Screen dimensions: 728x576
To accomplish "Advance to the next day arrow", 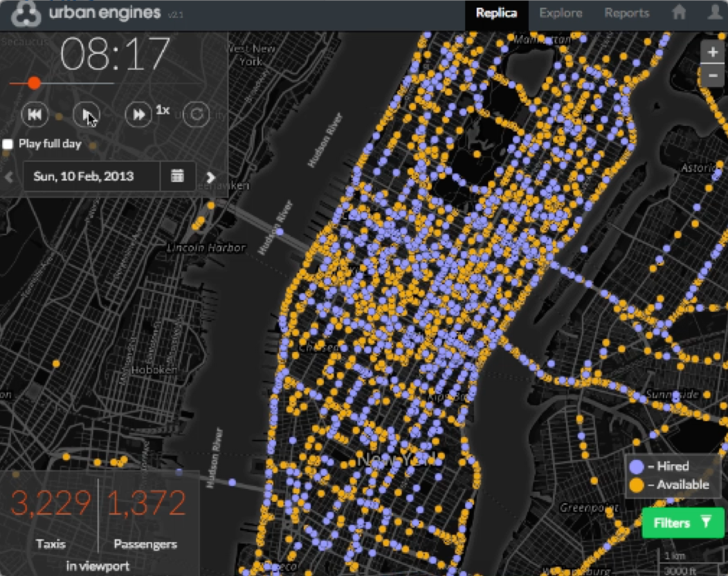I will (x=210, y=177).
